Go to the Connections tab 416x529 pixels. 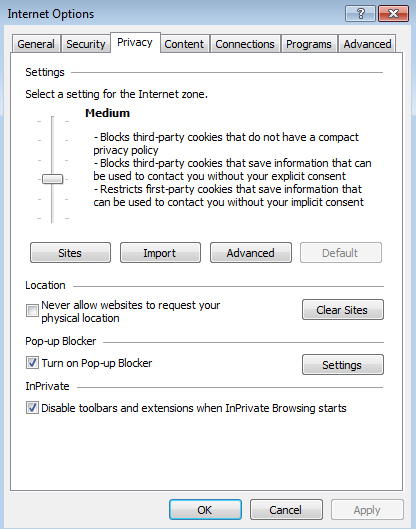(245, 44)
